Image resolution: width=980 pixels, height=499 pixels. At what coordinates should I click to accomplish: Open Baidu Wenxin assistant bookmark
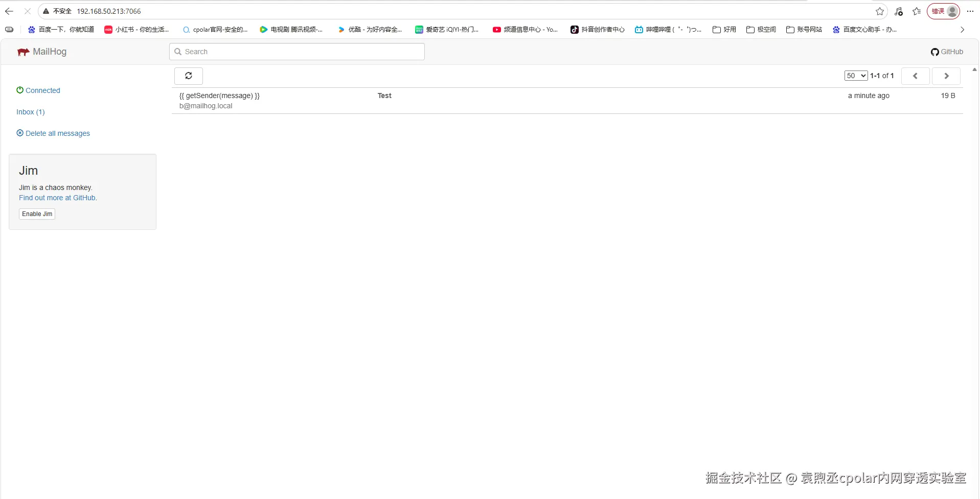(864, 30)
